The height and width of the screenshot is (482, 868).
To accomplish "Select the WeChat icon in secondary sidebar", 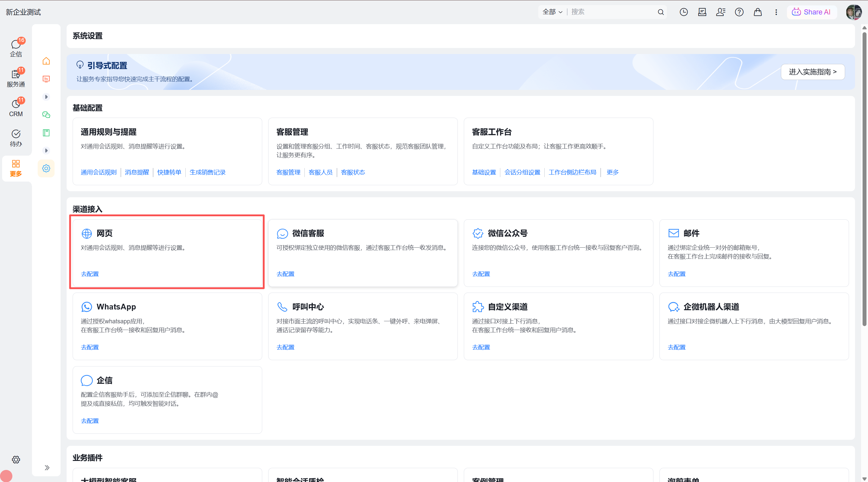I will (x=46, y=115).
